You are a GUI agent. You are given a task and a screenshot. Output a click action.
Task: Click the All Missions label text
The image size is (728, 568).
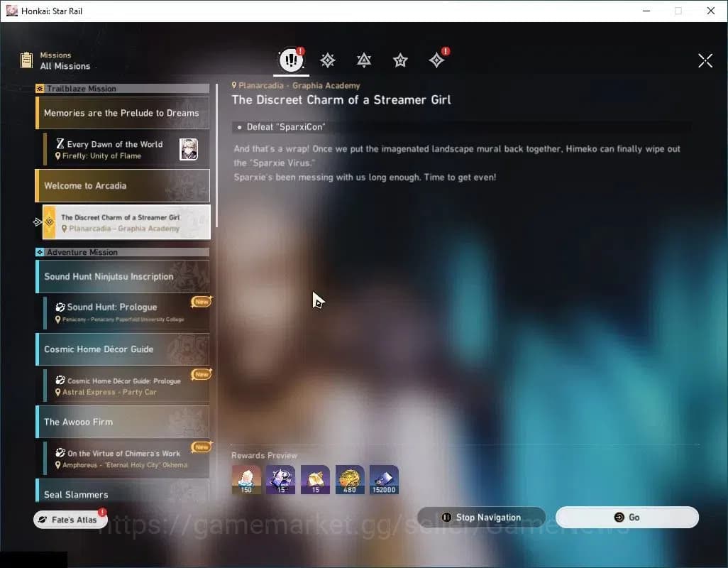[65, 67]
